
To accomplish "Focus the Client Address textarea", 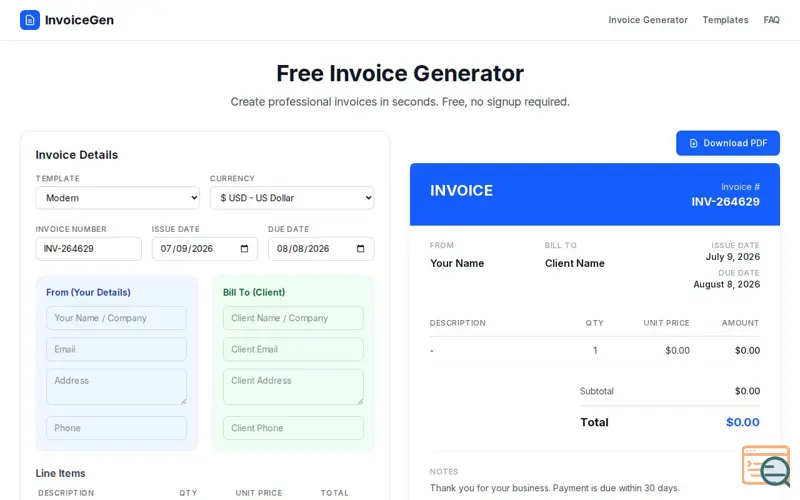I will point(293,387).
